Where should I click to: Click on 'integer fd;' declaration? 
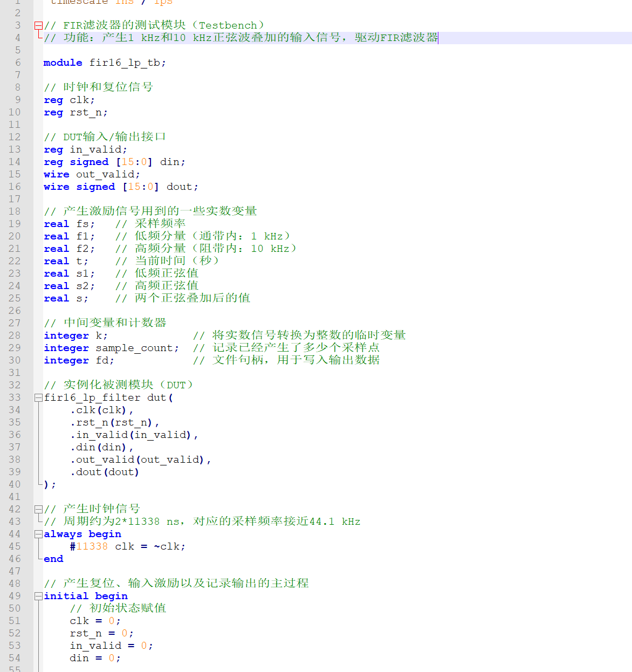tap(79, 360)
